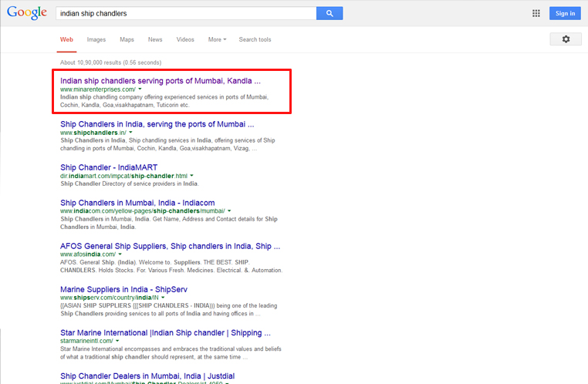Click the Sign in button
The width and height of the screenshot is (588, 384).
pyautogui.click(x=565, y=13)
